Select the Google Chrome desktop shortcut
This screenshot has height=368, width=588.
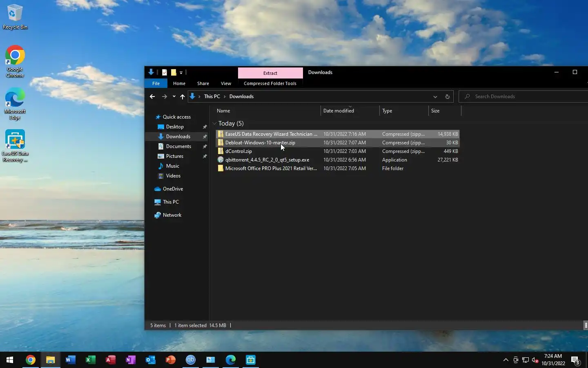coord(15,61)
